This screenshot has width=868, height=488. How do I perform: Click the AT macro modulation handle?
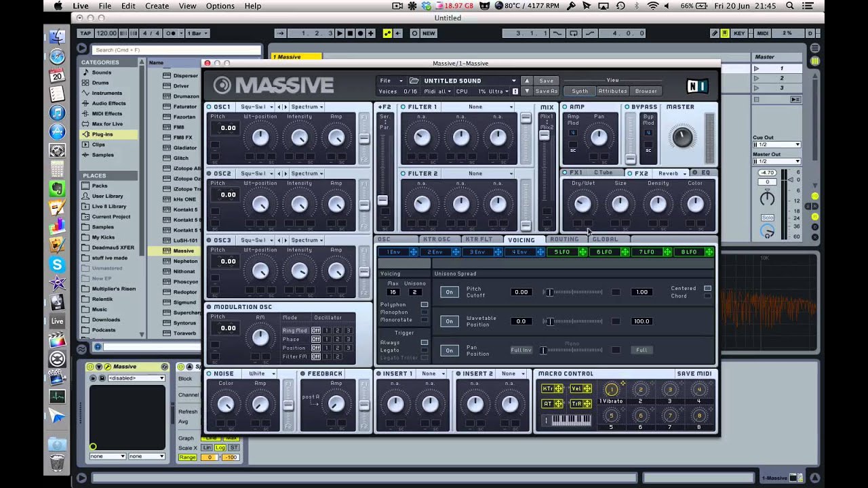(x=558, y=403)
